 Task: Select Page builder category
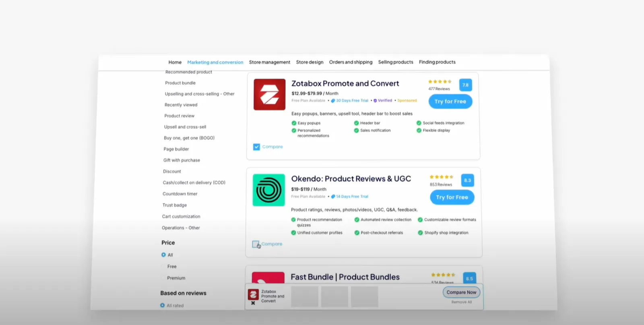[x=176, y=149]
